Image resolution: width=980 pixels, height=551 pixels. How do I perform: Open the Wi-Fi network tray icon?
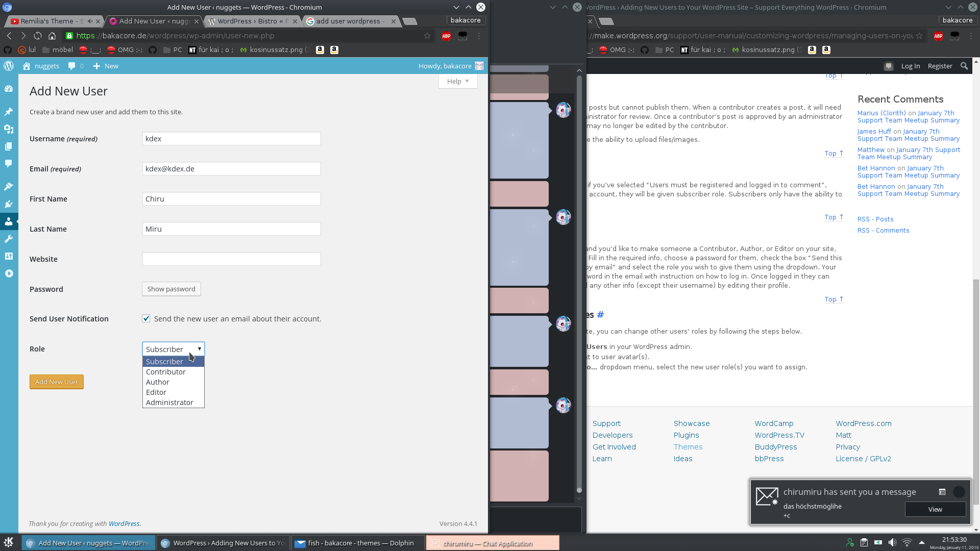tap(907, 542)
